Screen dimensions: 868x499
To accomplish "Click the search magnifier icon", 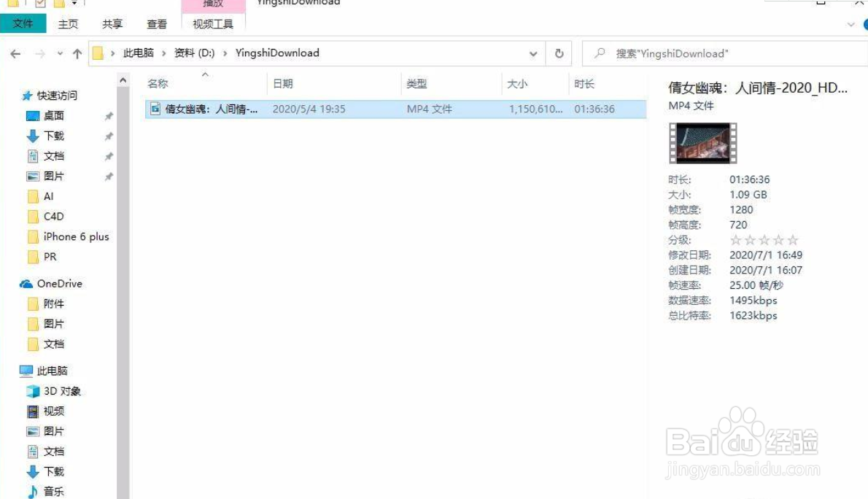I will [x=600, y=53].
